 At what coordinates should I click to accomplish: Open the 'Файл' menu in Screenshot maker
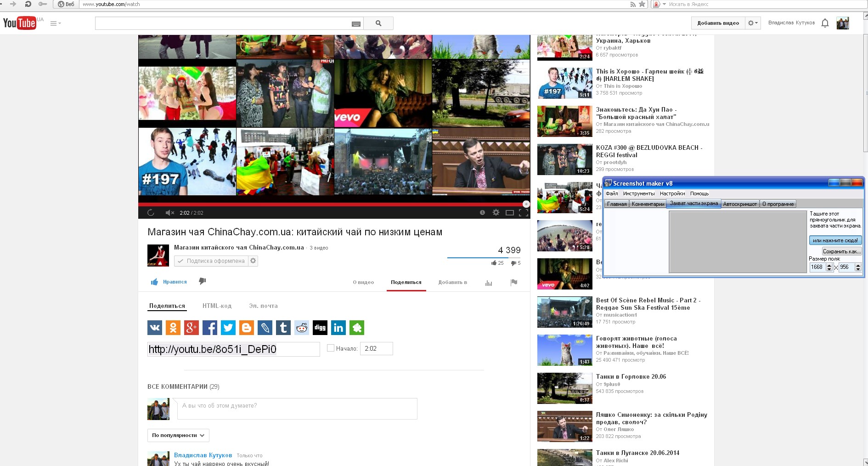pos(612,193)
